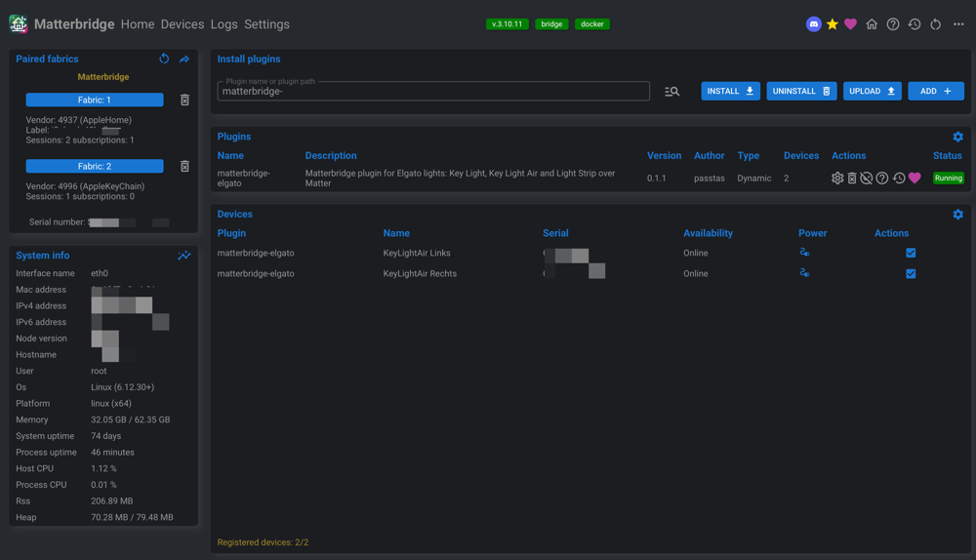The image size is (976, 560).
Task: Open matterbridge-elgato plugin changelog icon
Action: (899, 178)
